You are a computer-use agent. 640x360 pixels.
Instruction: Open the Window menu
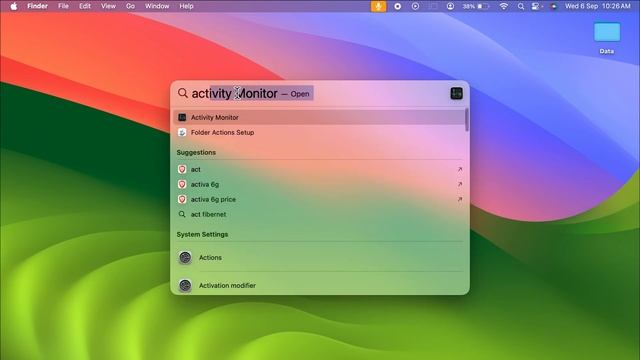157,6
